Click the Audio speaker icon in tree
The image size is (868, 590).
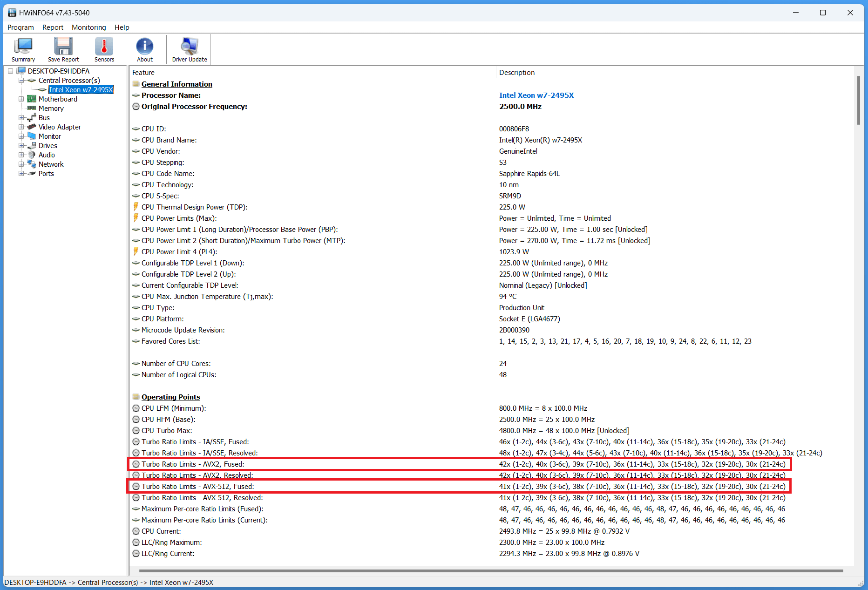32,155
